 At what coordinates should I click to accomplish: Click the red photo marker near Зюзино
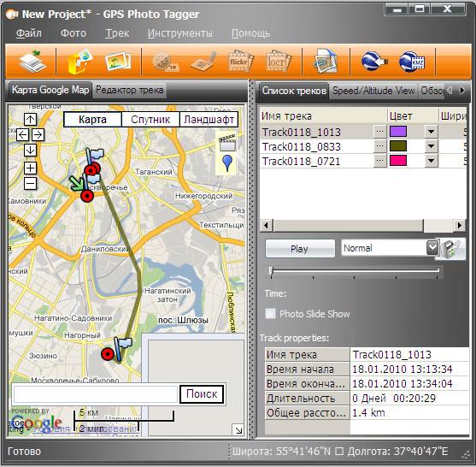tap(108, 354)
